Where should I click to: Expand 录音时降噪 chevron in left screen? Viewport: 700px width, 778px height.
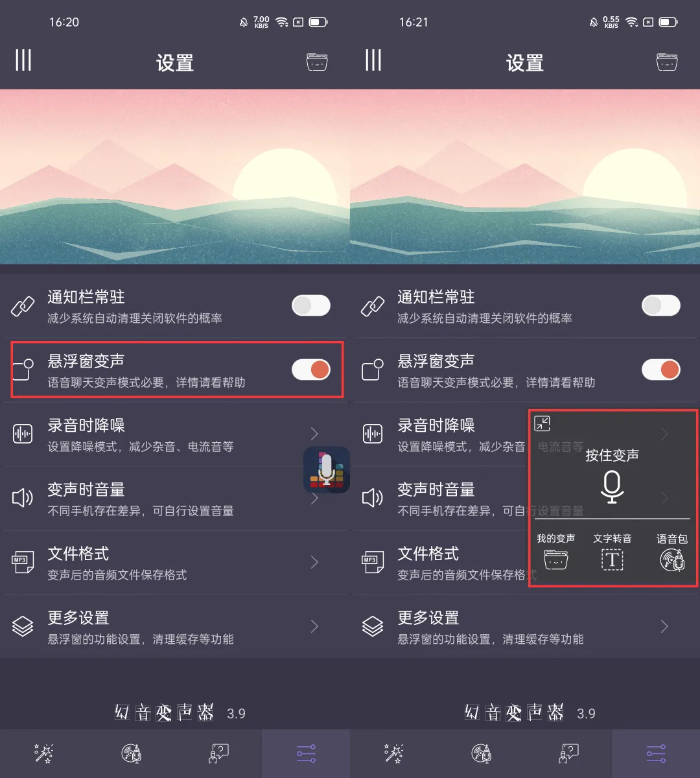coord(314,433)
